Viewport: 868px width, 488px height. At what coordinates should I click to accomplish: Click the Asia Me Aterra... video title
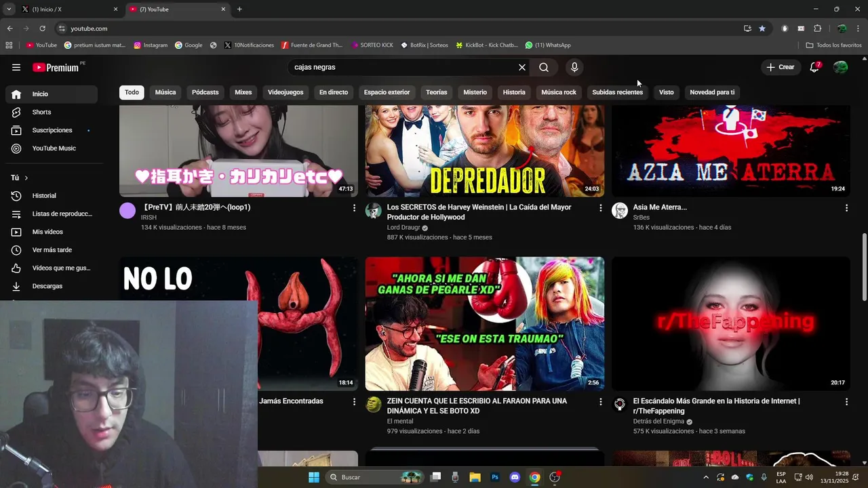[x=660, y=207]
